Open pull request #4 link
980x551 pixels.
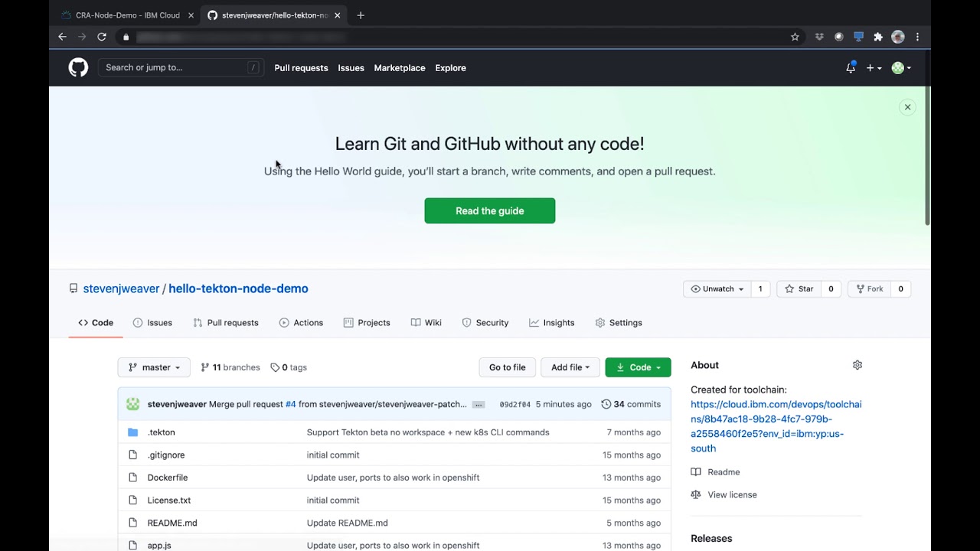[290, 404]
